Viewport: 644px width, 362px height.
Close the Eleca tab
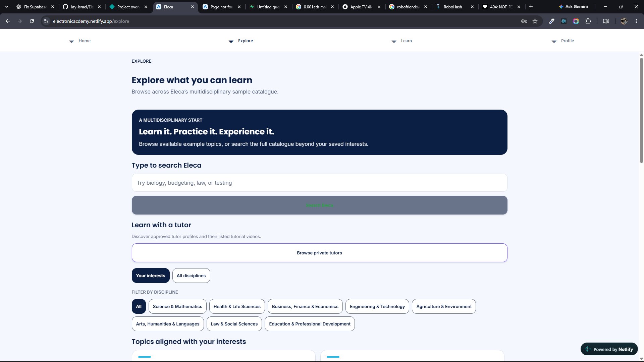[193, 7]
